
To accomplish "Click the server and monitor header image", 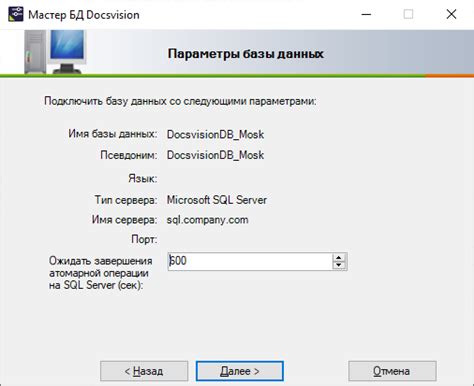I will coord(55,52).
